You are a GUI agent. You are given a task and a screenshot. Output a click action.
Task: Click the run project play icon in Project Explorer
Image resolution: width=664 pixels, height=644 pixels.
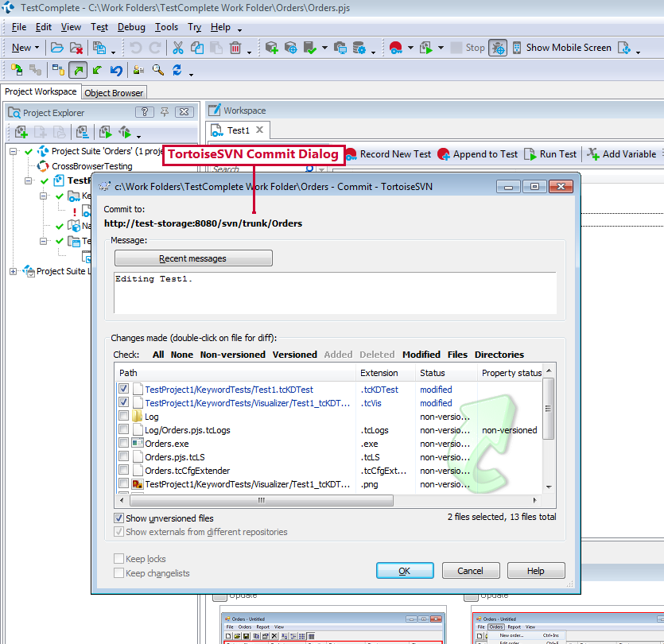coord(105,132)
